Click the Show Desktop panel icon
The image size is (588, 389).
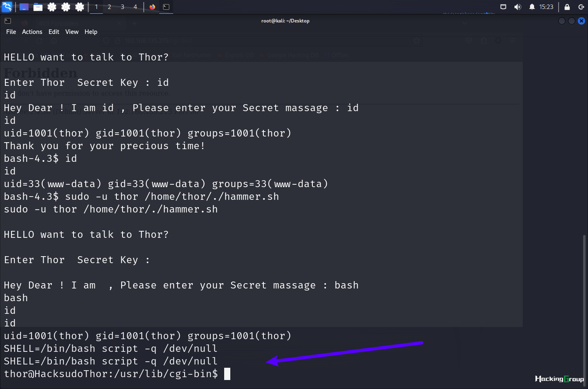pyautogui.click(x=24, y=7)
